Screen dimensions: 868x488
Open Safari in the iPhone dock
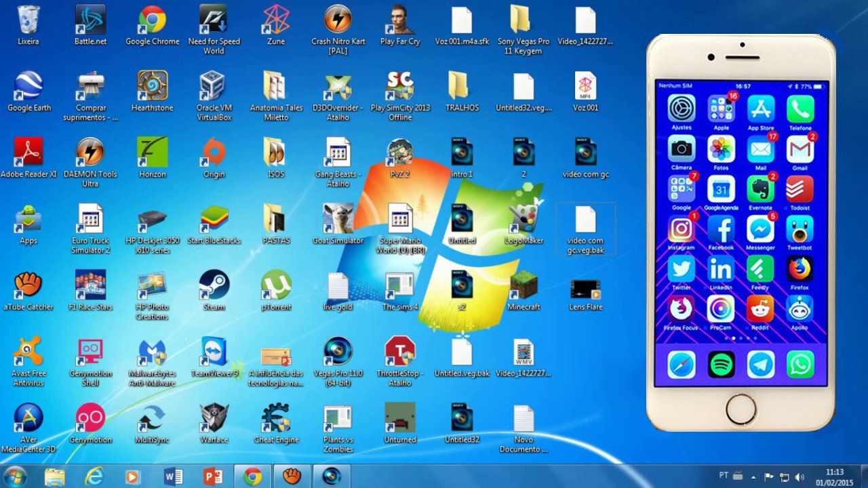(681, 365)
